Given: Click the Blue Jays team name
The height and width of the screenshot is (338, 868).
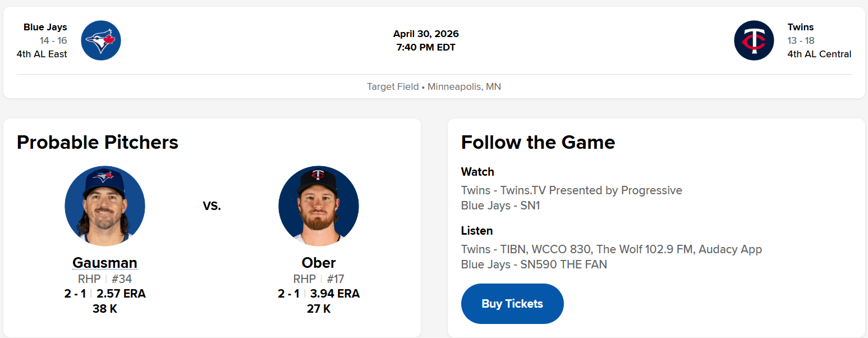Looking at the screenshot, I should click(x=45, y=27).
